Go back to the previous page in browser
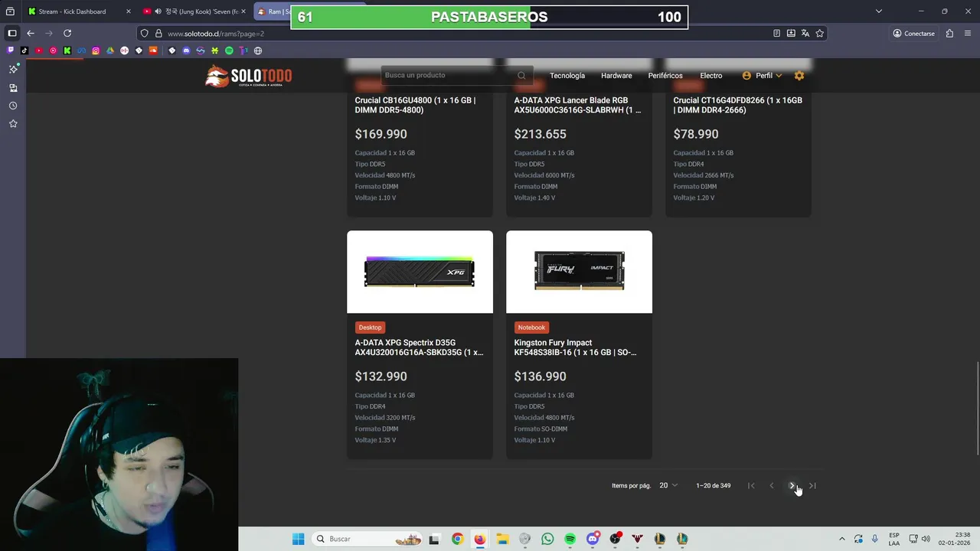The width and height of the screenshot is (980, 551). coord(31,33)
